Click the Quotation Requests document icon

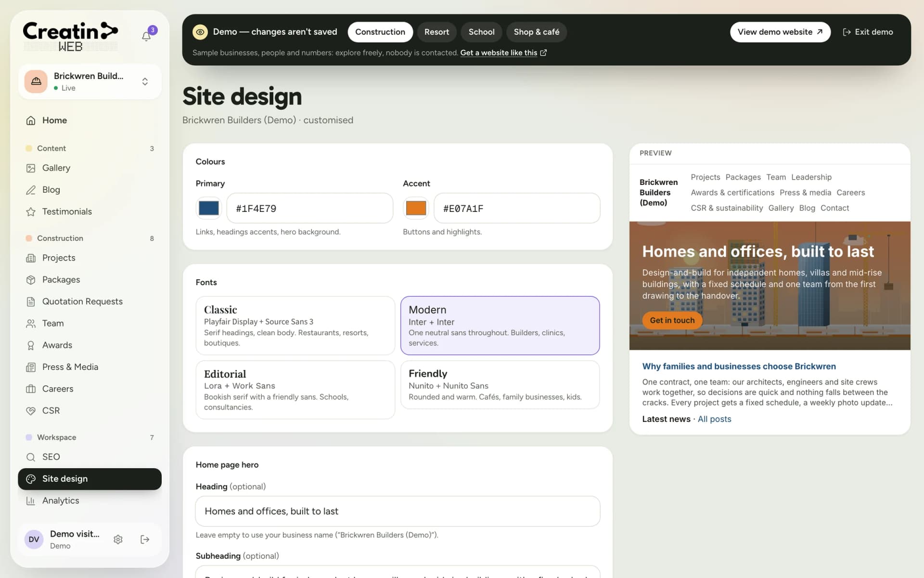click(x=31, y=302)
